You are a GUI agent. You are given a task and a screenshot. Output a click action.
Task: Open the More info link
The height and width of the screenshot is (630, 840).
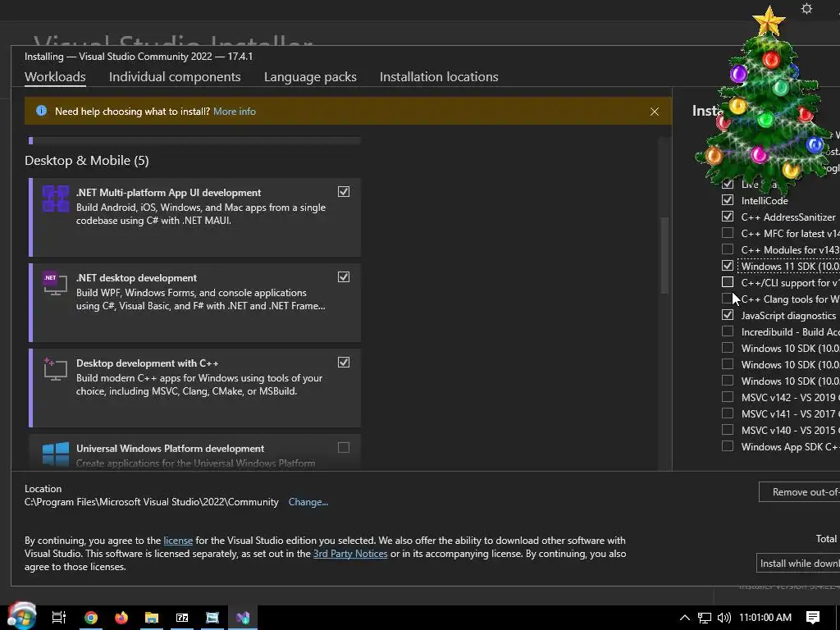click(235, 112)
